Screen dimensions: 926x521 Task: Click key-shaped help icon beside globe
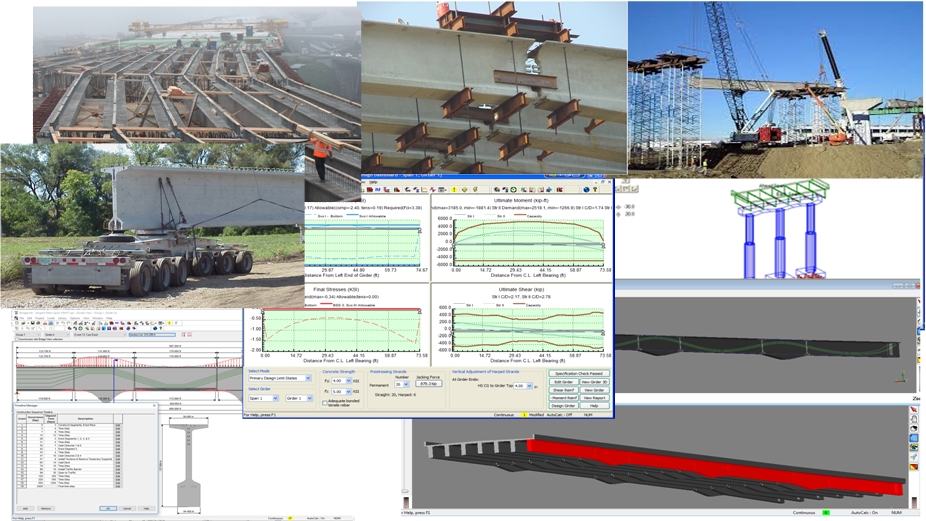595,190
